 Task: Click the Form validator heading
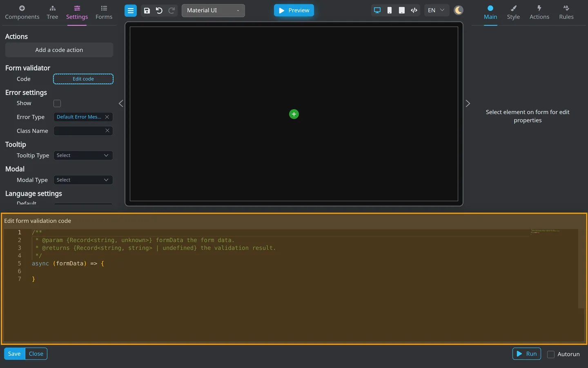point(28,68)
